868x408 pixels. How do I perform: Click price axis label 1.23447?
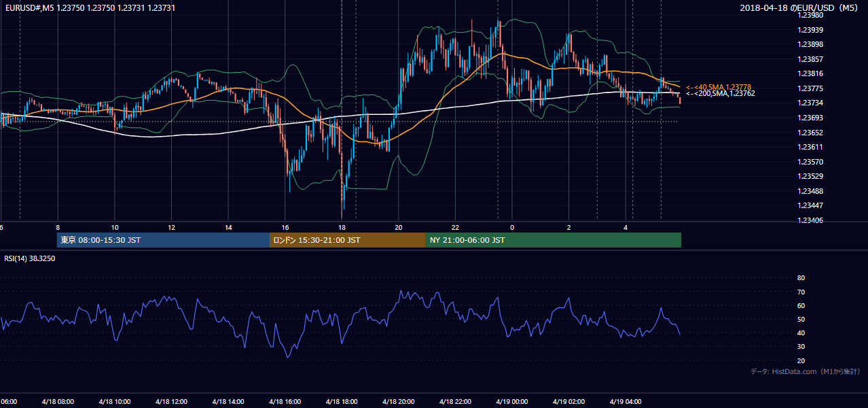coord(810,205)
